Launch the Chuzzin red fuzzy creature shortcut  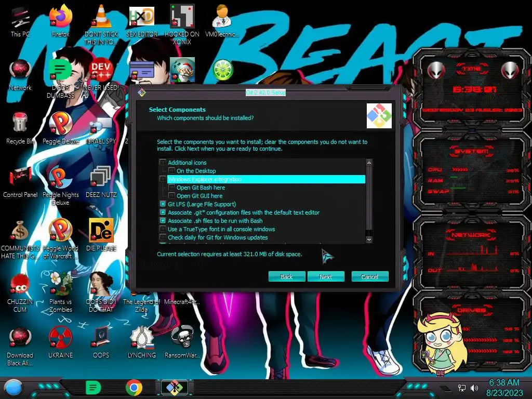20,292
